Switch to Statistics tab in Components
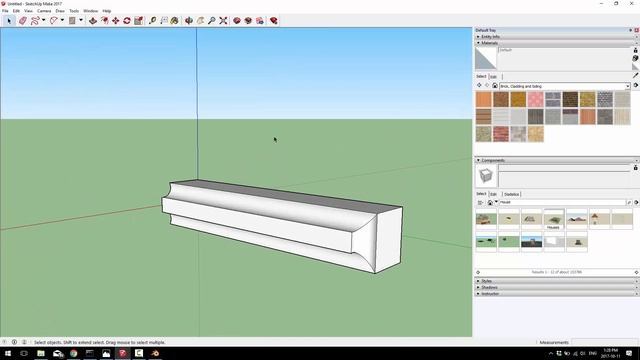 pos(511,194)
